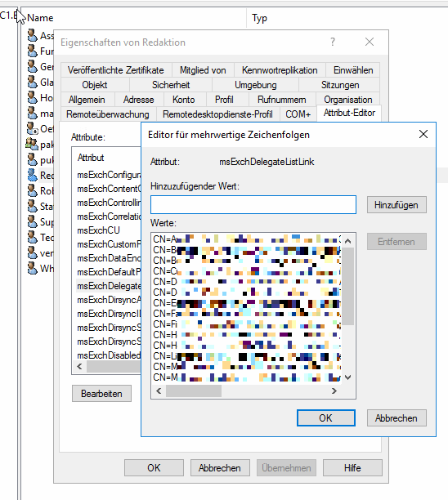Click the attribute list scroll-left arrow

[80, 366]
